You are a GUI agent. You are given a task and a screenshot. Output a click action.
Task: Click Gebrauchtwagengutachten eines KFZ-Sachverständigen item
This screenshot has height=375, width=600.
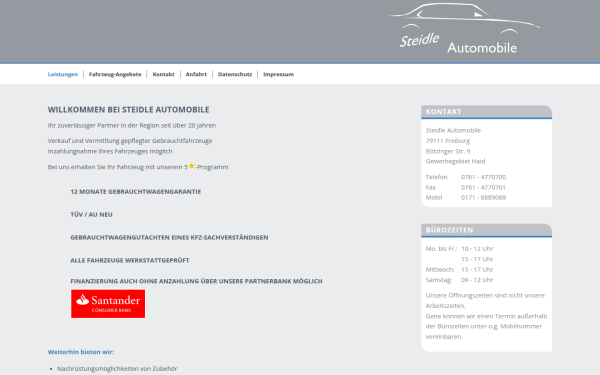[x=169, y=237]
